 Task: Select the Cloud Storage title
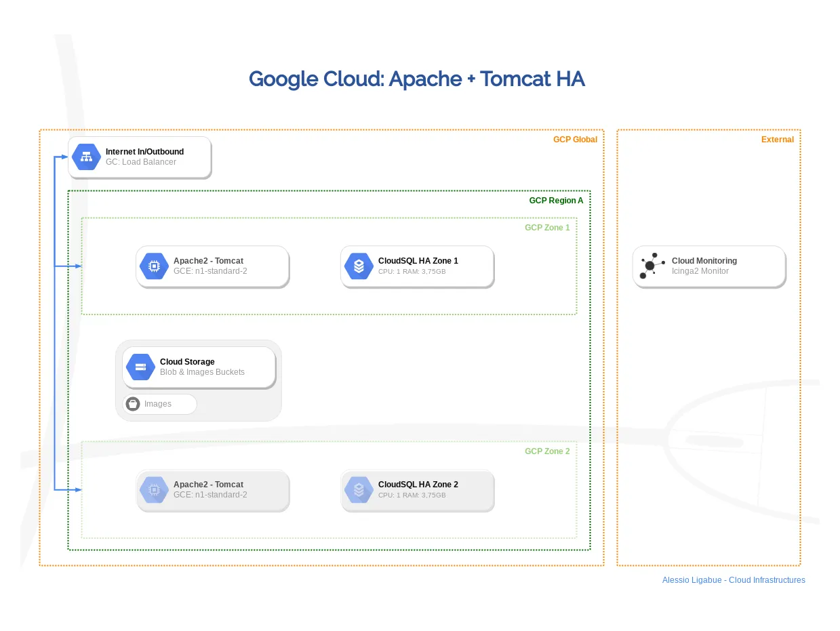pyautogui.click(x=187, y=362)
